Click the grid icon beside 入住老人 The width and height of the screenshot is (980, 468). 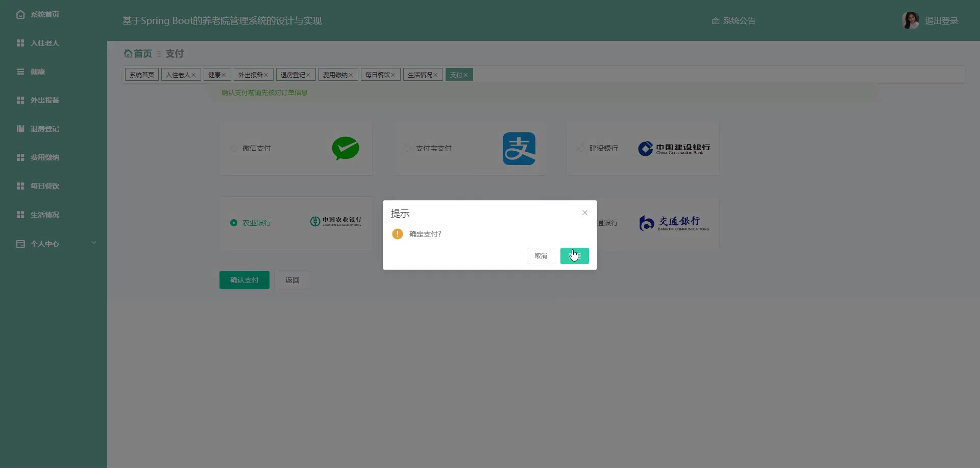point(20,43)
